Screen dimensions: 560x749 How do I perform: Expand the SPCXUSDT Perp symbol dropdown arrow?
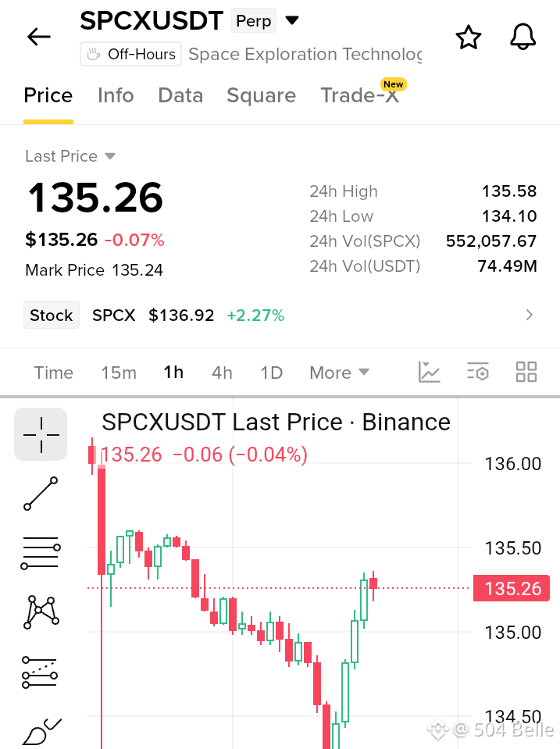click(x=292, y=20)
